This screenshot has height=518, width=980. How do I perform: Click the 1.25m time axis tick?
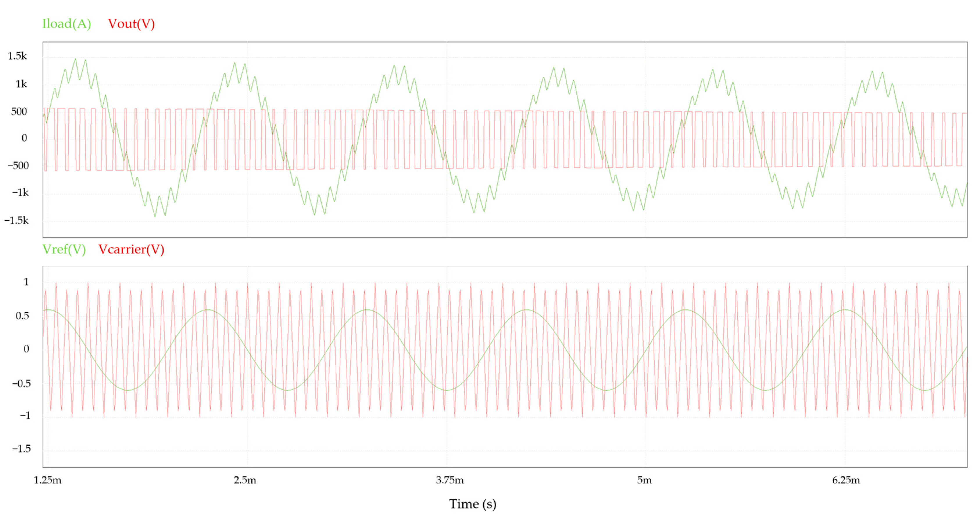(48, 480)
